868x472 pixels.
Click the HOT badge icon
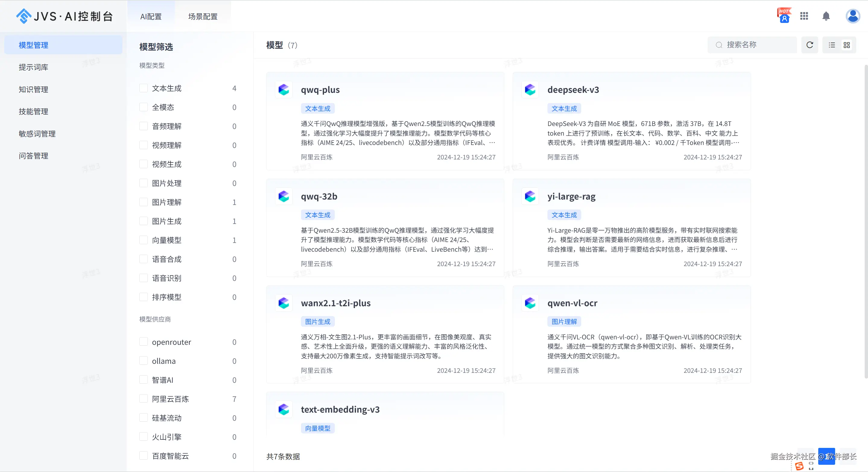click(784, 15)
